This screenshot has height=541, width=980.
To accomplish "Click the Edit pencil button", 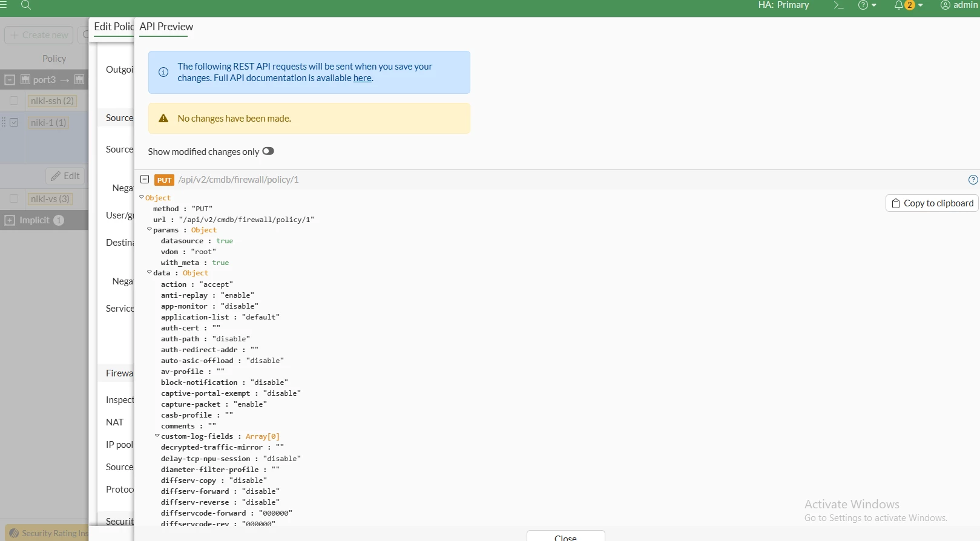I will (x=65, y=176).
